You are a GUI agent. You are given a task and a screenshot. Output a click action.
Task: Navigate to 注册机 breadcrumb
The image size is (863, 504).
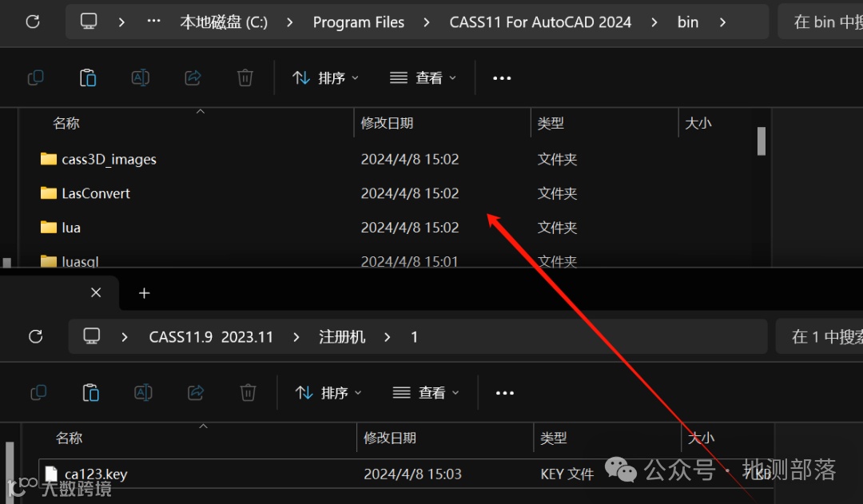[x=342, y=337]
